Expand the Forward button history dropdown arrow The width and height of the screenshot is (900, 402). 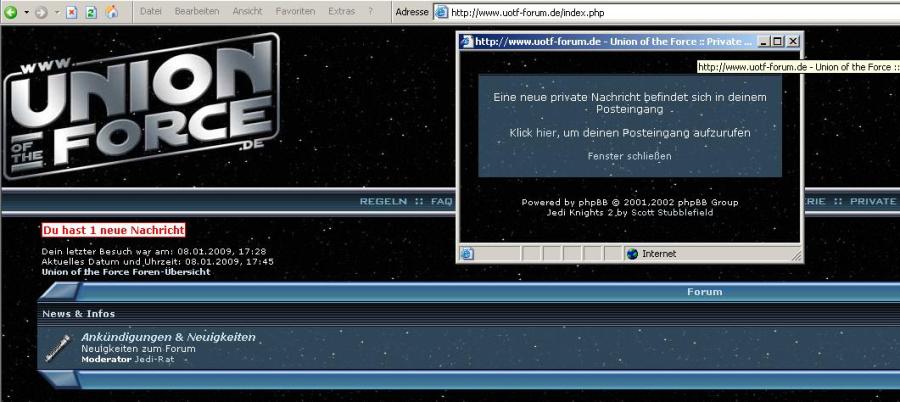tap(56, 12)
